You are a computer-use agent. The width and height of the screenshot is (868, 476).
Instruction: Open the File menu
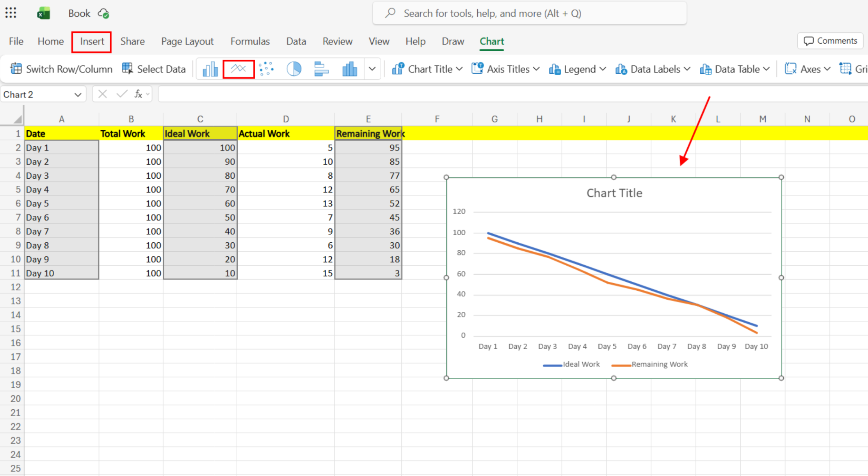click(16, 41)
